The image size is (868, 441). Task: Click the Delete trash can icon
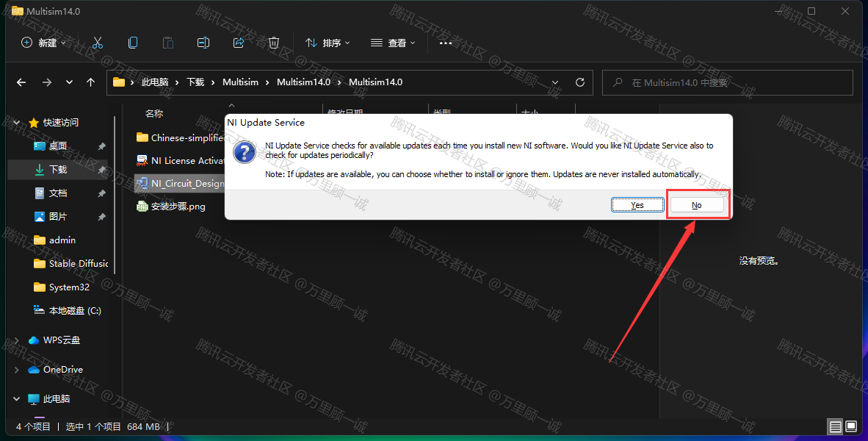[x=274, y=43]
